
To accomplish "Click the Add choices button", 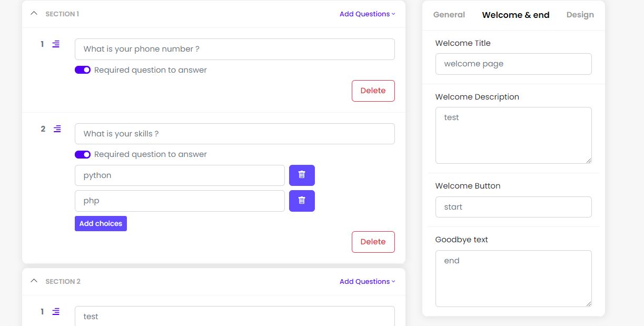I will 101,223.
